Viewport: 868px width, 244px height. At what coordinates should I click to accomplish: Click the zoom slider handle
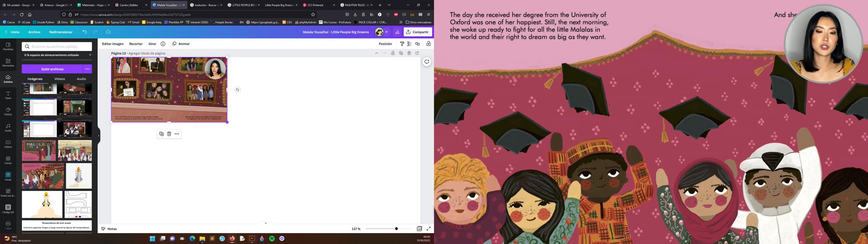tap(396, 229)
